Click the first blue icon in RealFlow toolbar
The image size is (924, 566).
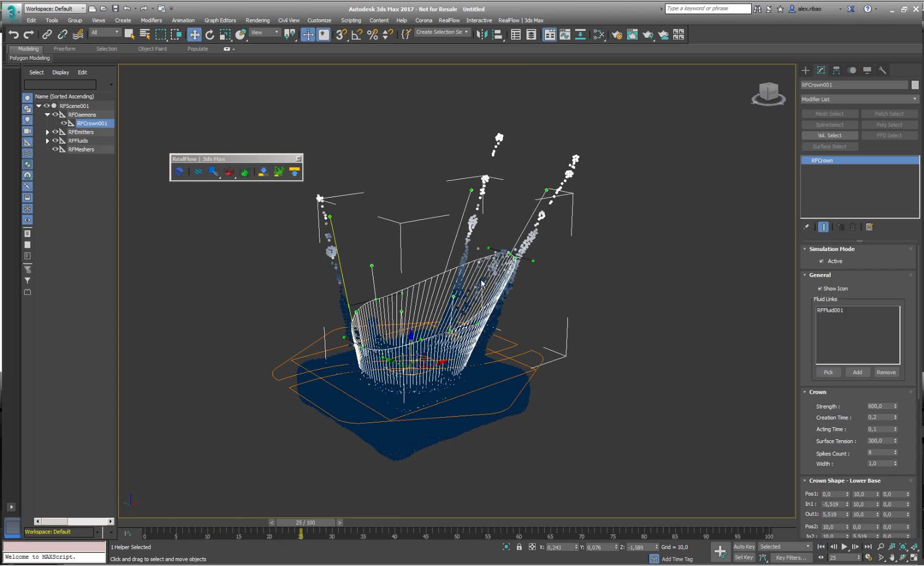(179, 171)
